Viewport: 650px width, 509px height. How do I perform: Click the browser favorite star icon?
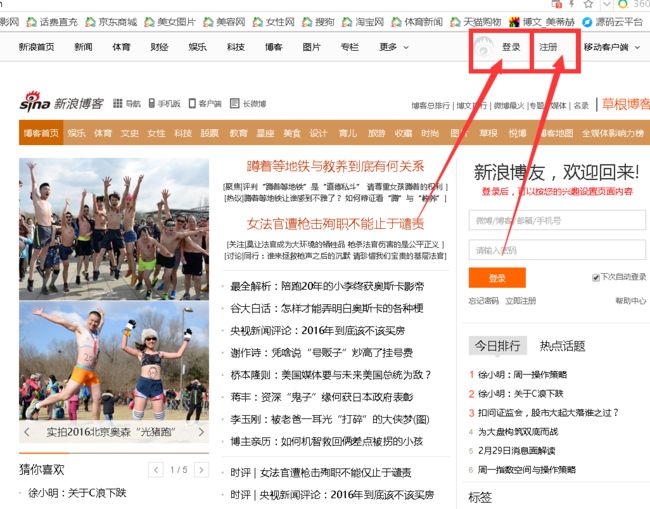[588, 4]
